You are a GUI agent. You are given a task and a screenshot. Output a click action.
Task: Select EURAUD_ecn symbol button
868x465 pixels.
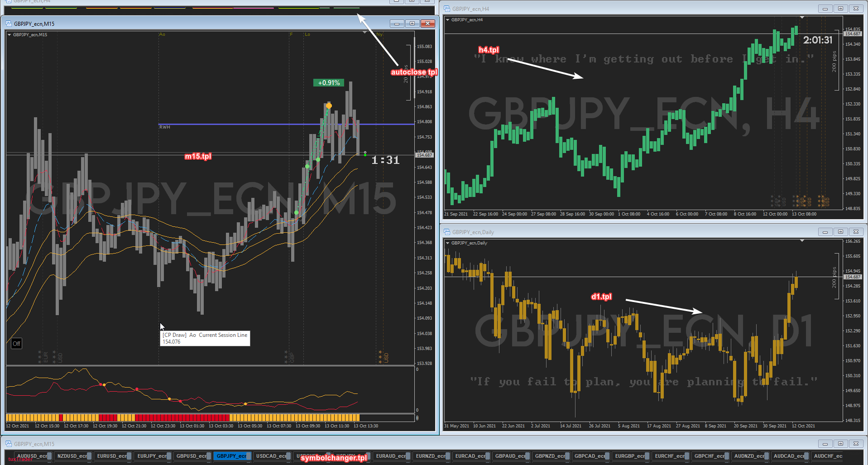pos(392,456)
